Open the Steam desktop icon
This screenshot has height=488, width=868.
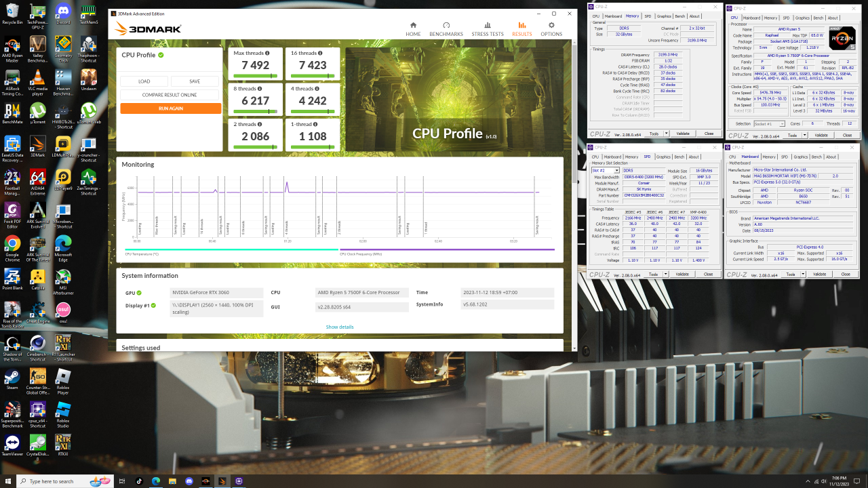[x=12, y=378]
